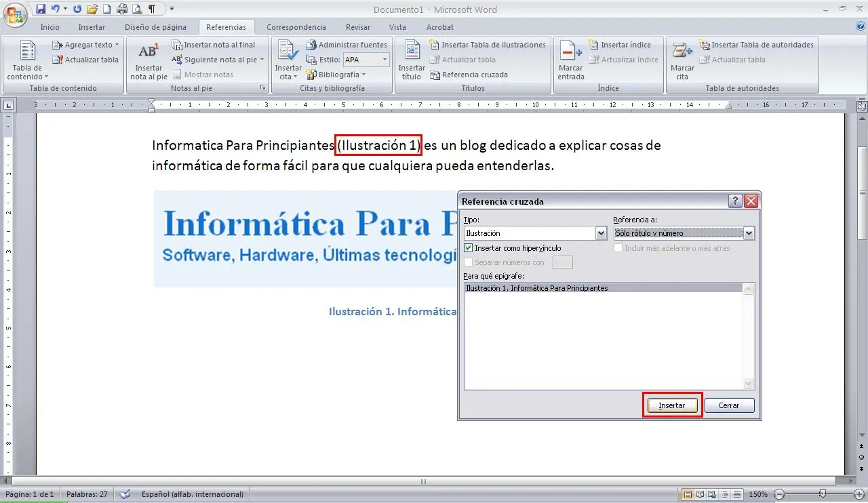The width and height of the screenshot is (868, 503).
Task: Click the '(Ilustración 1)' cross-reference in the document
Action: pyautogui.click(x=378, y=145)
